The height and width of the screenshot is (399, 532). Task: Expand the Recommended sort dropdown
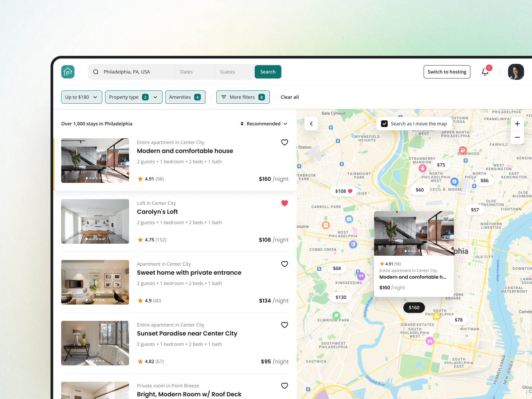pyautogui.click(x=264, y=124)
